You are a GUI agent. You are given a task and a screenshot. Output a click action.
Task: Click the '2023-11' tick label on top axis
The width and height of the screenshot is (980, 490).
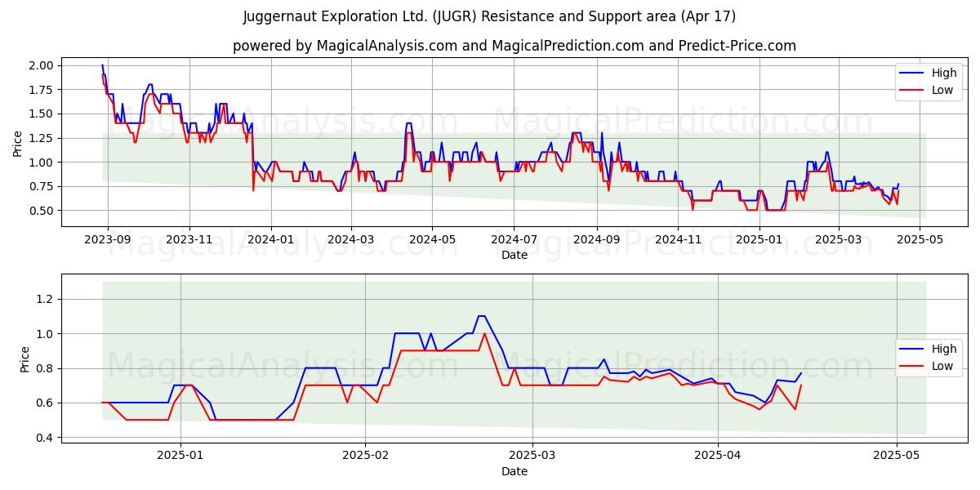click(x=189, y=240)
